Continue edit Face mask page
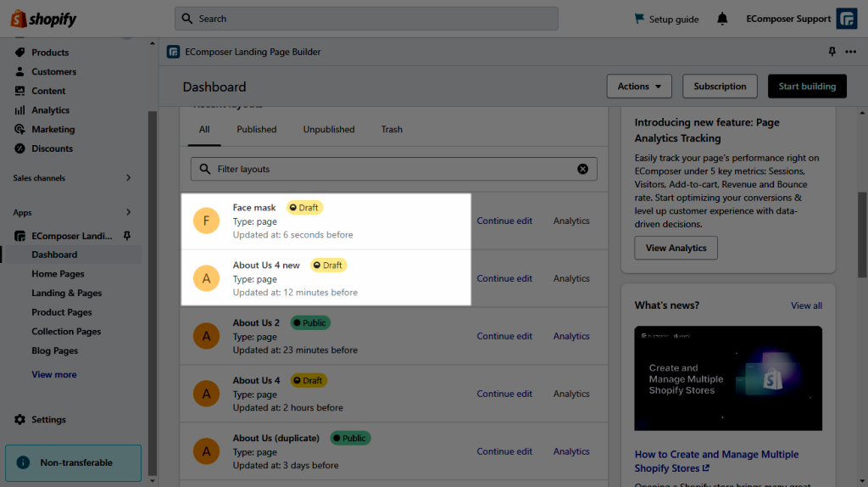The width and height of the screenshot is (868, 487). (504, 221)
